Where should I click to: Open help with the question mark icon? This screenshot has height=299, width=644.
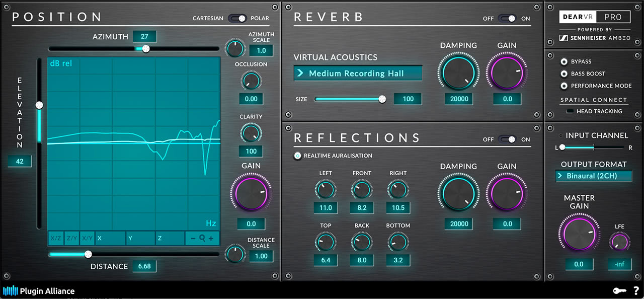[636, 290]
